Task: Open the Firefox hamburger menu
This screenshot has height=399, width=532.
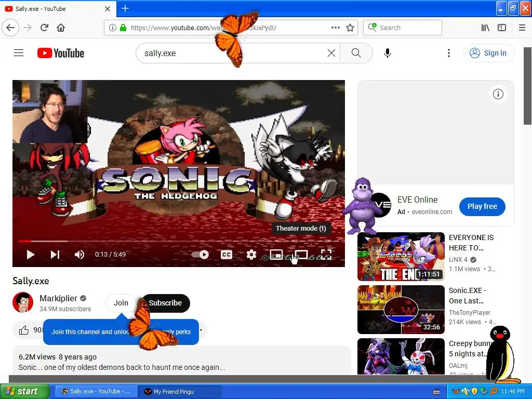Action: 522,28
